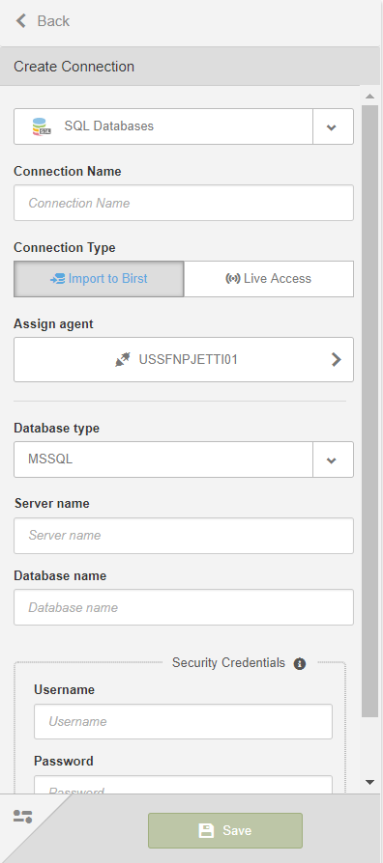383x863 pixels.
Task: Click into the Database name field
Action: click(183, 608)
